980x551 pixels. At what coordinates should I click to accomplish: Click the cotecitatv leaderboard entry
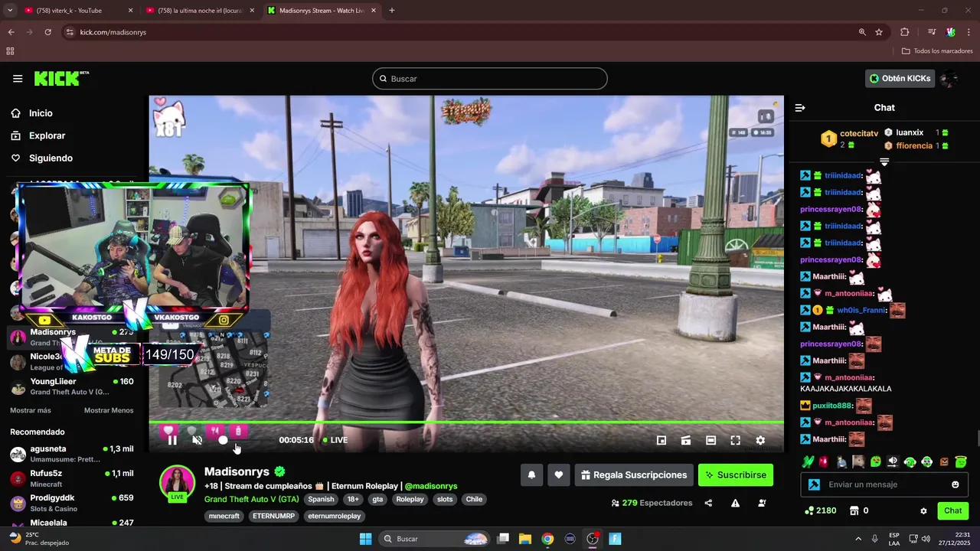850,139
